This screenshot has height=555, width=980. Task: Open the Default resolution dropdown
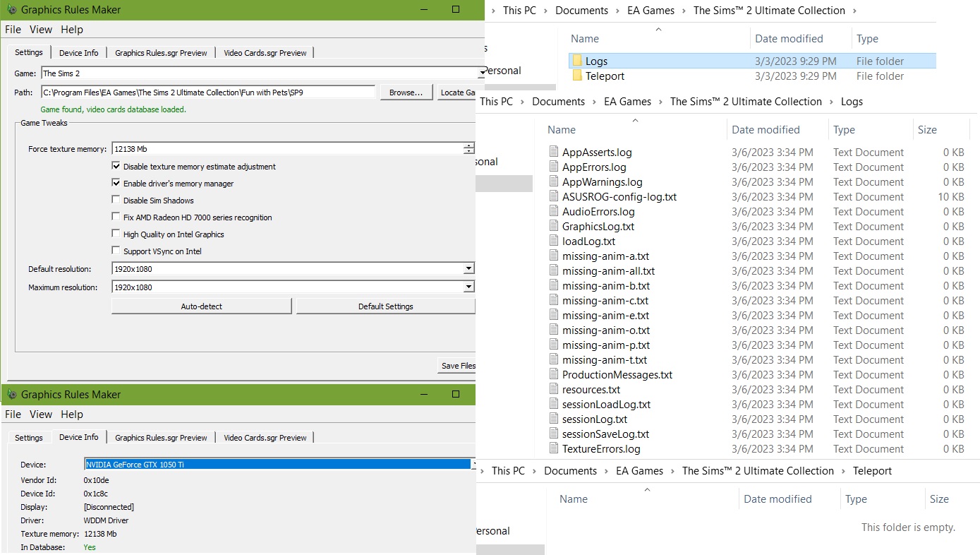click(468, 269)
